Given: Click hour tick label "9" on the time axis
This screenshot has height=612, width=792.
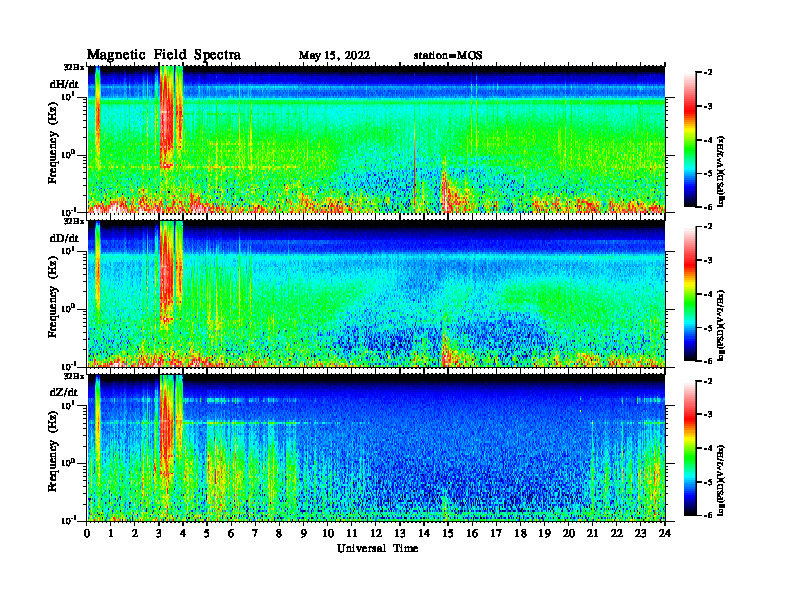Looking at the screenshot, I should tap(304, 534).
